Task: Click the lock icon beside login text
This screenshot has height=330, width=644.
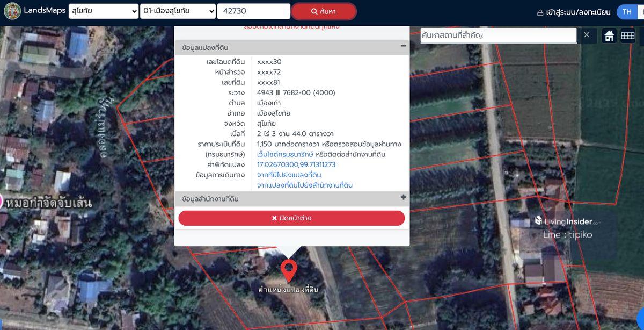Action: point(540,12)
